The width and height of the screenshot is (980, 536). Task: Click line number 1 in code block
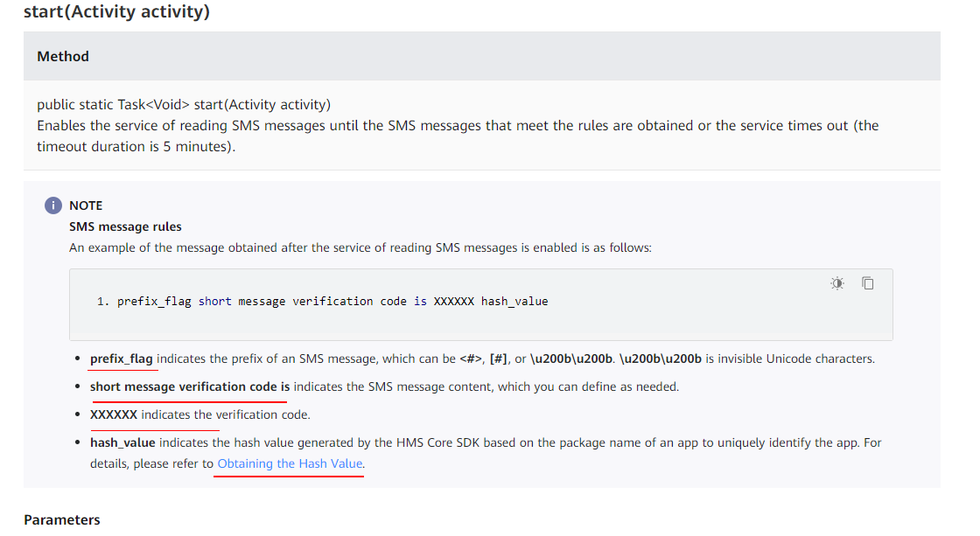101,301
